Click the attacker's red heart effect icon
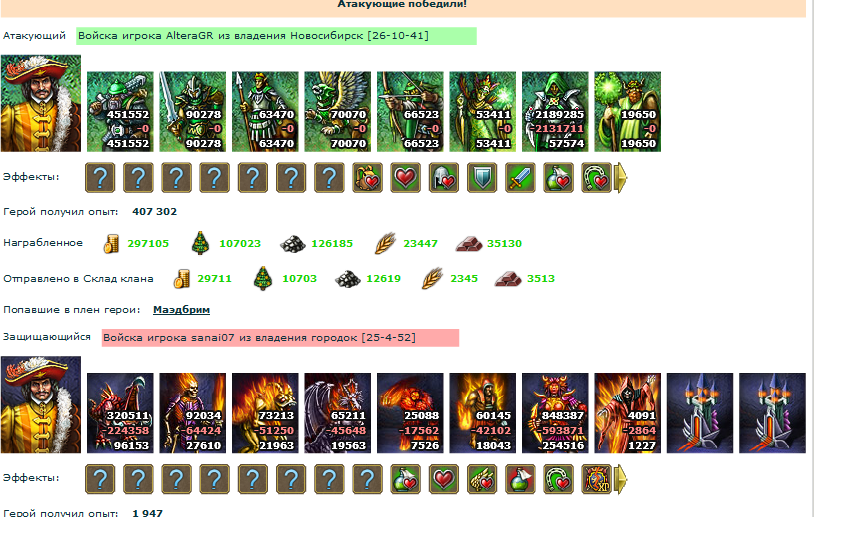 point(405,177)
